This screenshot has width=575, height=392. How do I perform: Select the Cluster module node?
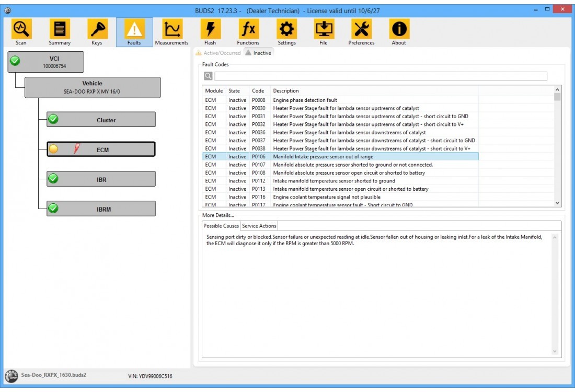tap(101, 120)
